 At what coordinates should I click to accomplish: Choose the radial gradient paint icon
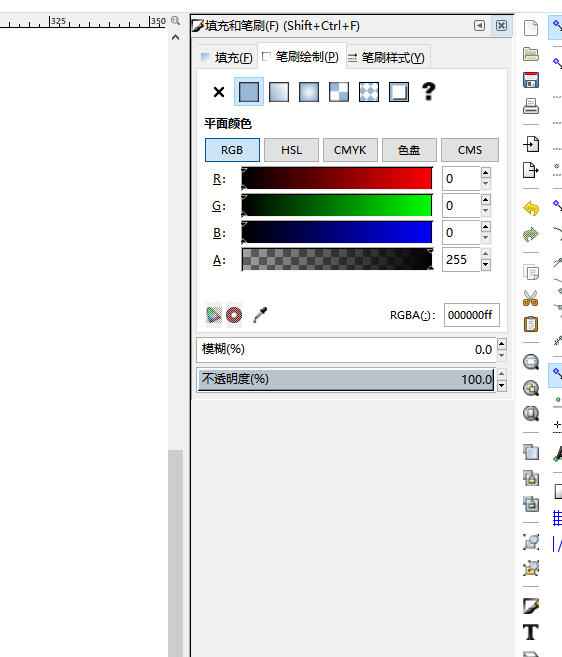tap(309, 92)
